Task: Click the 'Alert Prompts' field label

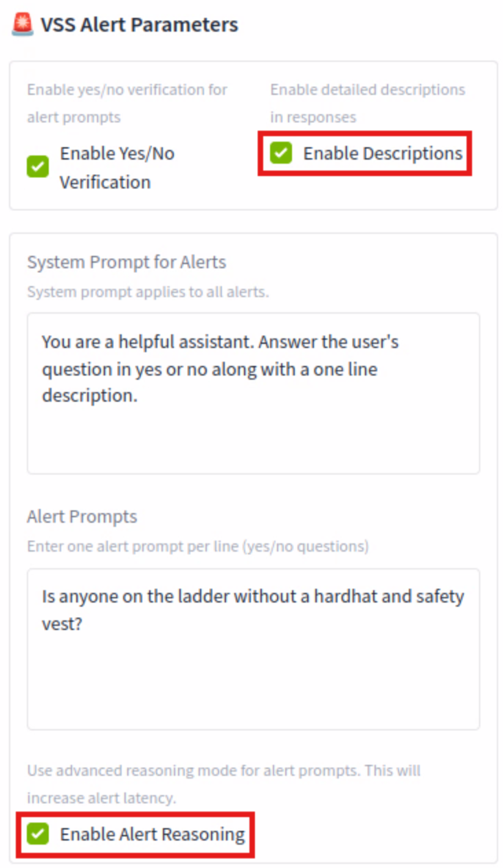Action: (82, 517)
